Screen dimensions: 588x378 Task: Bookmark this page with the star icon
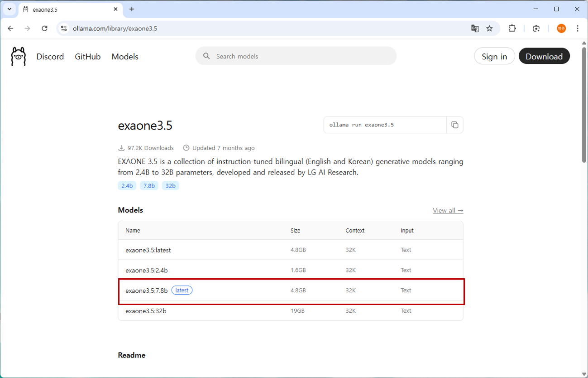pos(489,29)
